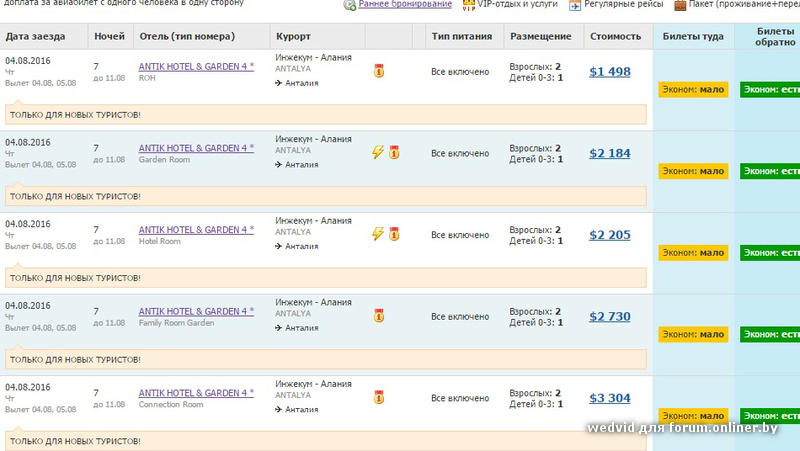
Task: Click the plane icon next to Анталия in ROH row
Action: [x=279, y=83]
